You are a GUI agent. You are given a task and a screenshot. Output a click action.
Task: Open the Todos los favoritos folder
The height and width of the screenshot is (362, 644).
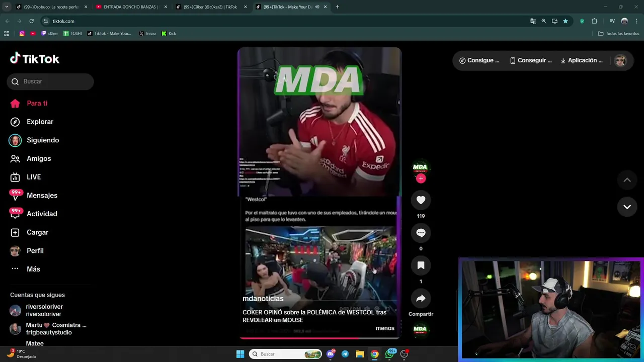coord(618,34)
